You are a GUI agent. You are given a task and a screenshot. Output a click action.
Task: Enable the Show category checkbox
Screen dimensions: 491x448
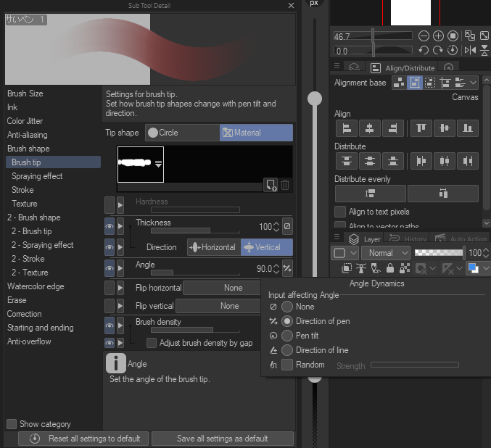pyautogui.click(x=12, y=424)
